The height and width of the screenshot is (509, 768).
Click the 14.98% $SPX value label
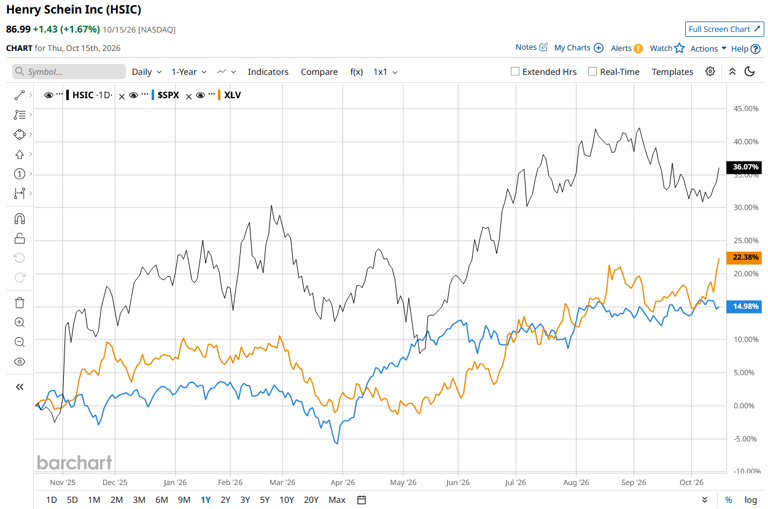[744, 306]
